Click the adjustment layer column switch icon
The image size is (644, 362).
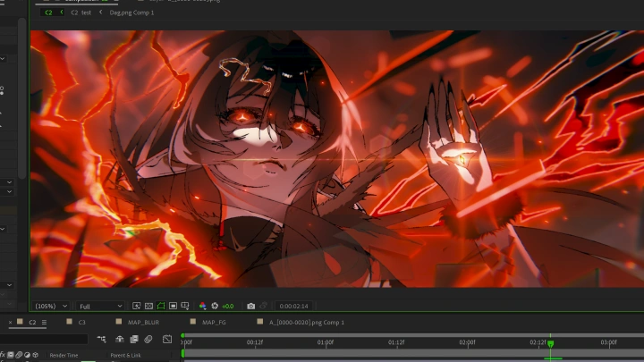click(x=27, y=355)
